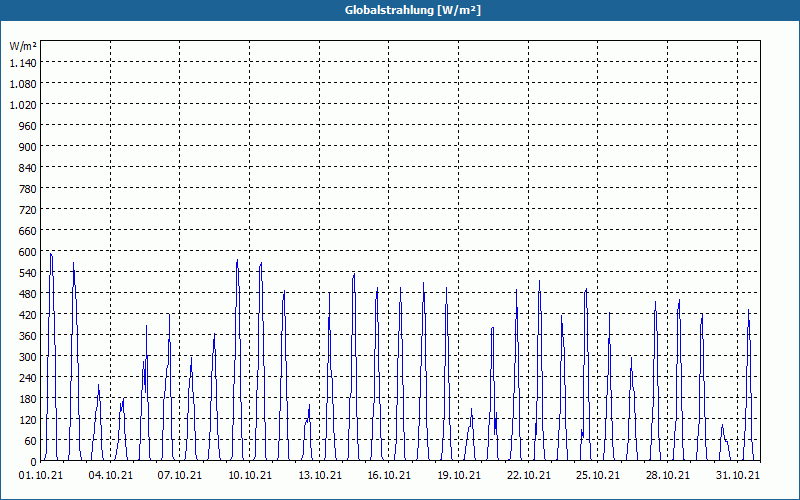Click the 120 y-axis label
The height and width of the screenshot is (500, 800).
pos(29,420)
